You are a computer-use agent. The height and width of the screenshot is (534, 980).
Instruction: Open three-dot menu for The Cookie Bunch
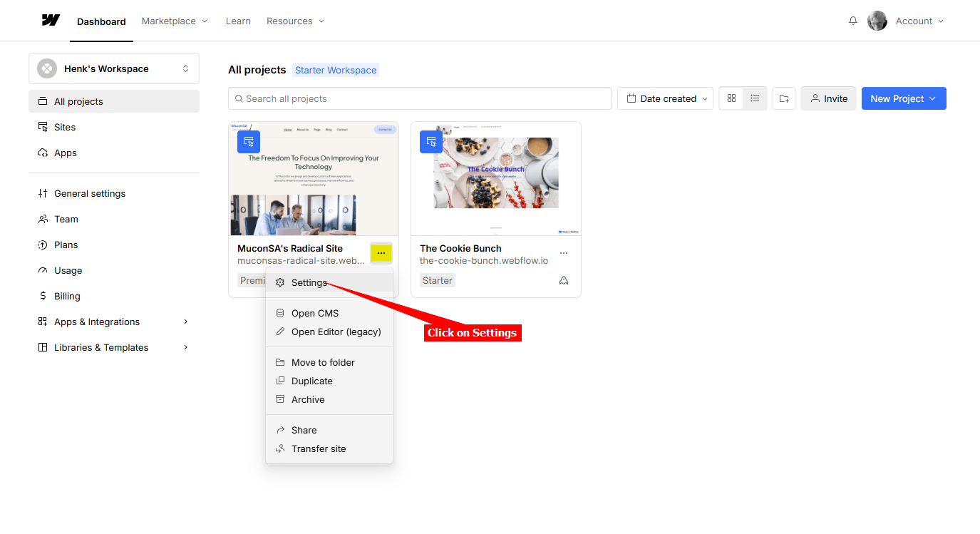[x=564, y=253]
